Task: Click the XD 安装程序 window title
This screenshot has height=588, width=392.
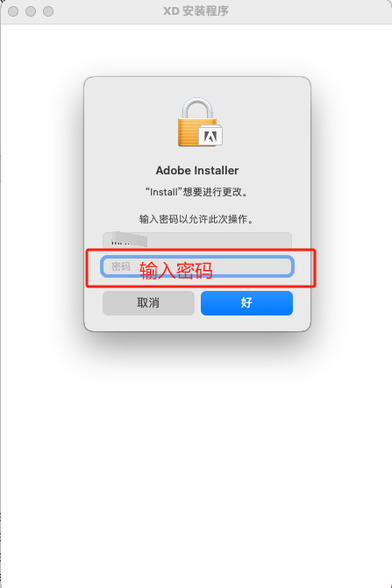Action: point(196,11)
